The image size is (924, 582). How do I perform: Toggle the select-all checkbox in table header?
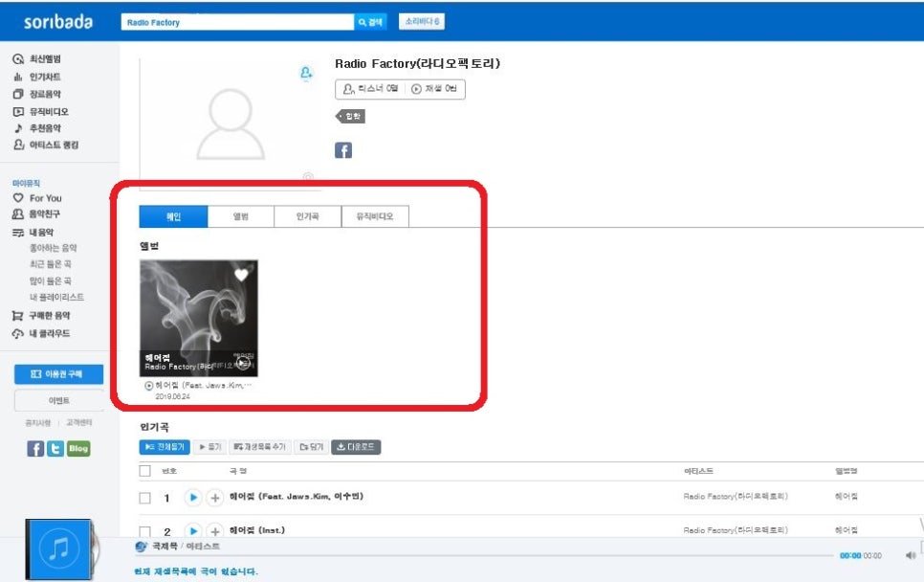145,471
